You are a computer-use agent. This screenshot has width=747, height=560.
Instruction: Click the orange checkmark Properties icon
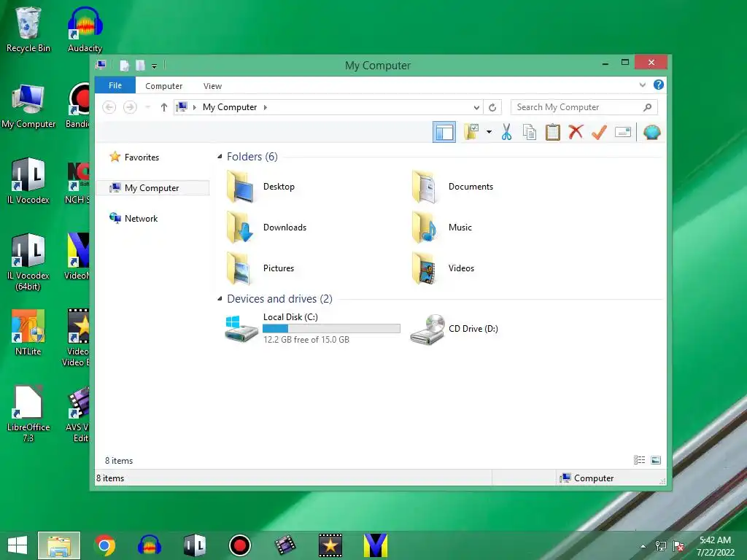click(x=599, y=132)
